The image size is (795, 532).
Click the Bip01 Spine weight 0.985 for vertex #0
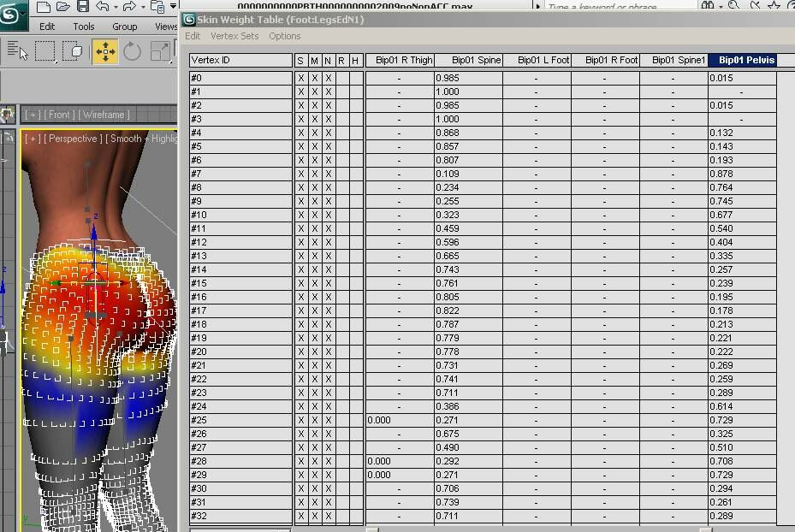[468, 78]
